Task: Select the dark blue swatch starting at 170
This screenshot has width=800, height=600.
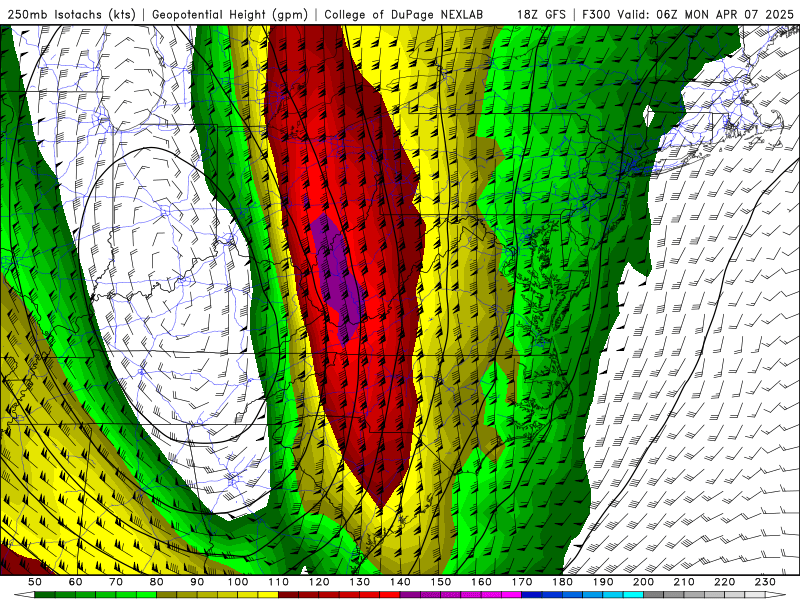Action: [532, 595]
